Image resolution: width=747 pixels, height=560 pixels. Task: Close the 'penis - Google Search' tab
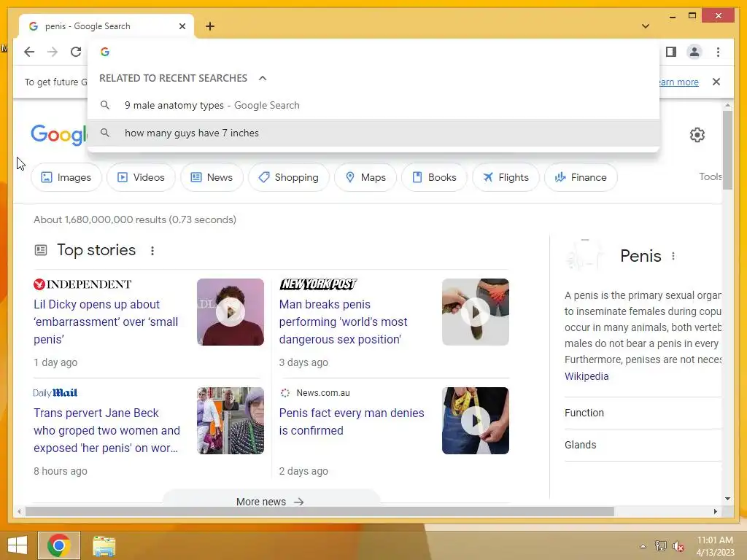coord(182,26)
